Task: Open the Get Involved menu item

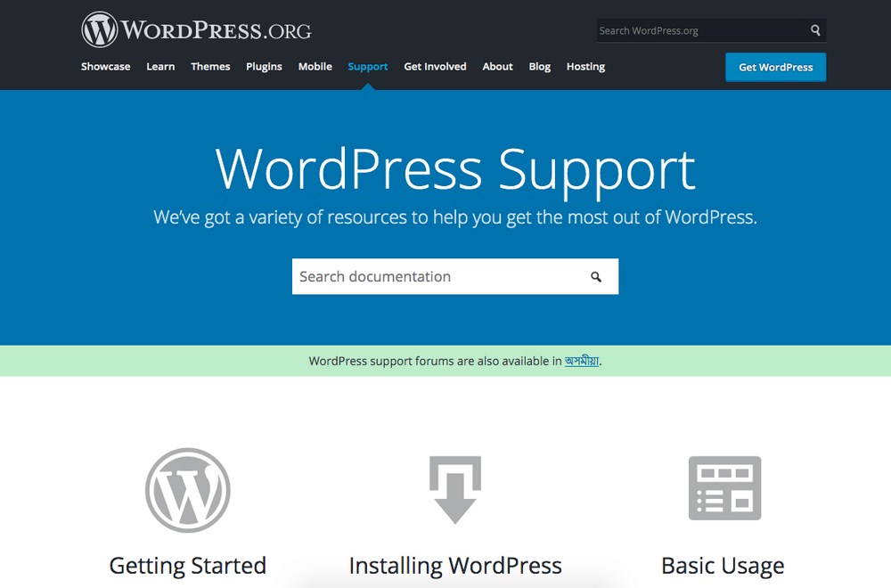Action: pyautogui.click(x=435, y=67)
